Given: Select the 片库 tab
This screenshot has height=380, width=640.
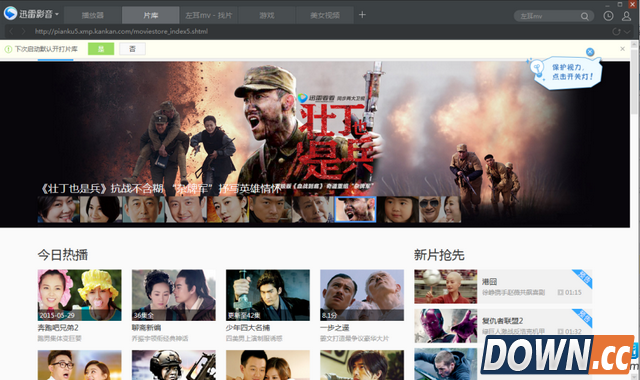Looking at the screenshot, I should click(x=151, y=16).
